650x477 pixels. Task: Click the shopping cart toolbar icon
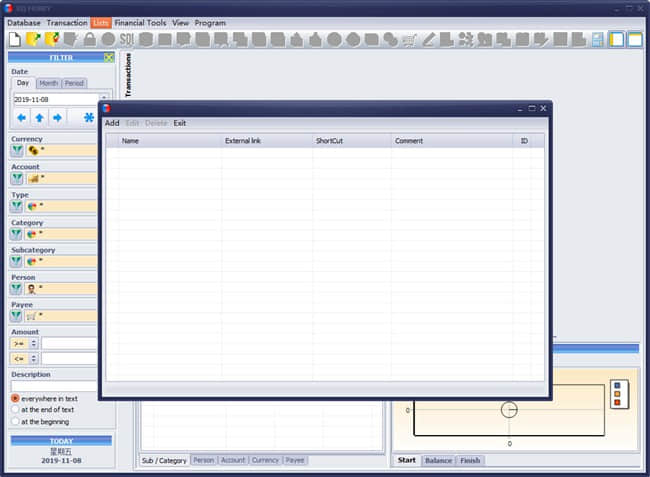tap(409, 40)
